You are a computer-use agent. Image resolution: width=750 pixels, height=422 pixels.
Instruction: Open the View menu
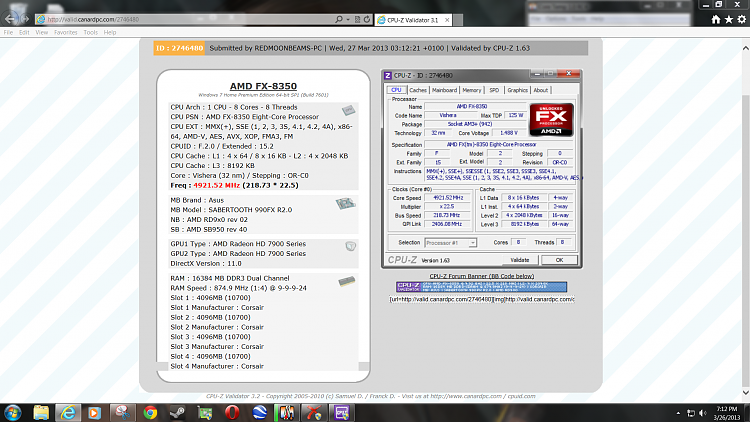[x=42, y=33]
